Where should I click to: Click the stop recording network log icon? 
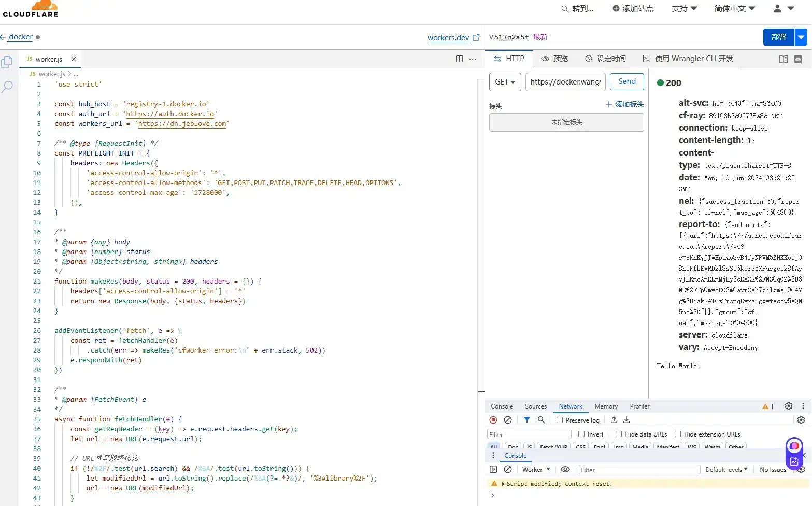[493, 420]
